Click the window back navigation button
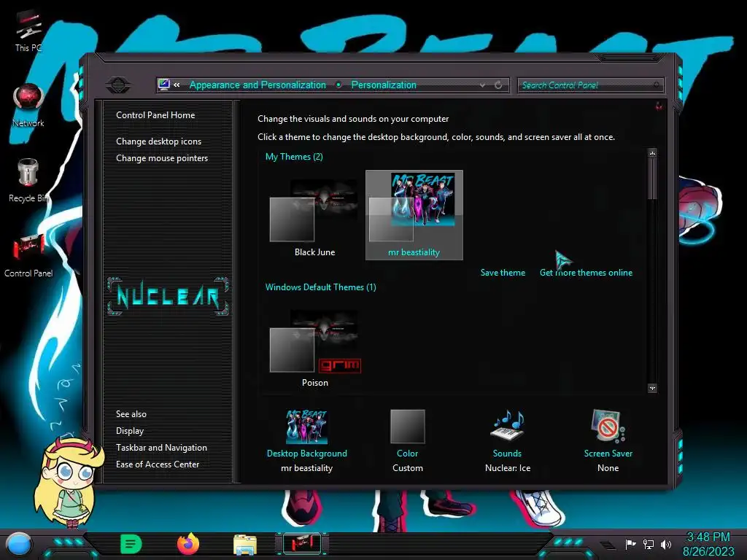 pos(118,85)
